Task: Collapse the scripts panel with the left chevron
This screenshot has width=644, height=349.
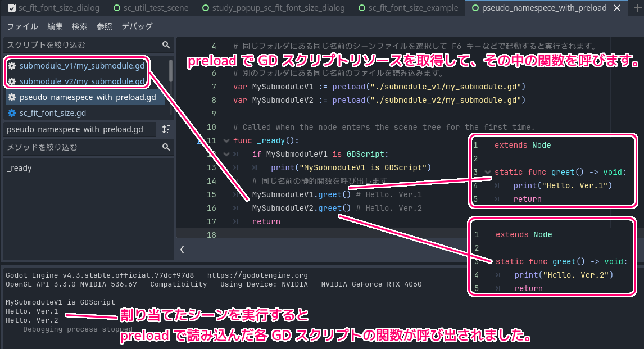Action: [x=182, y=249]
